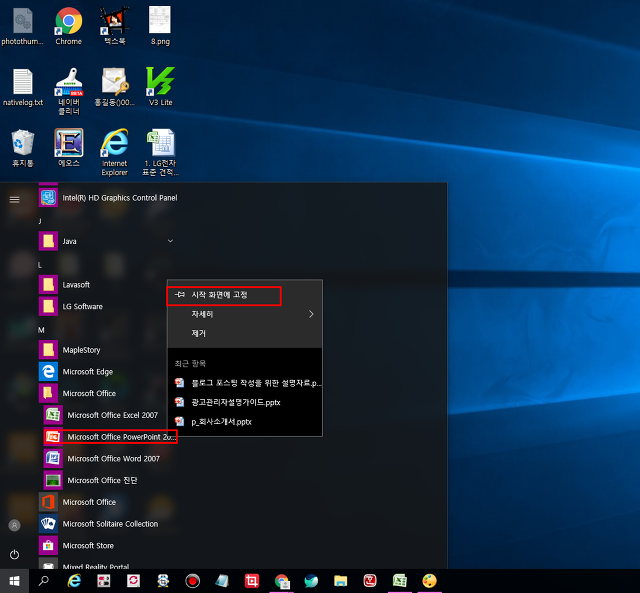Open recent file 광고관리자설명가이드.pptx
Screen dimensions: 640x593
pyautogui.click(x=245, y=402)
